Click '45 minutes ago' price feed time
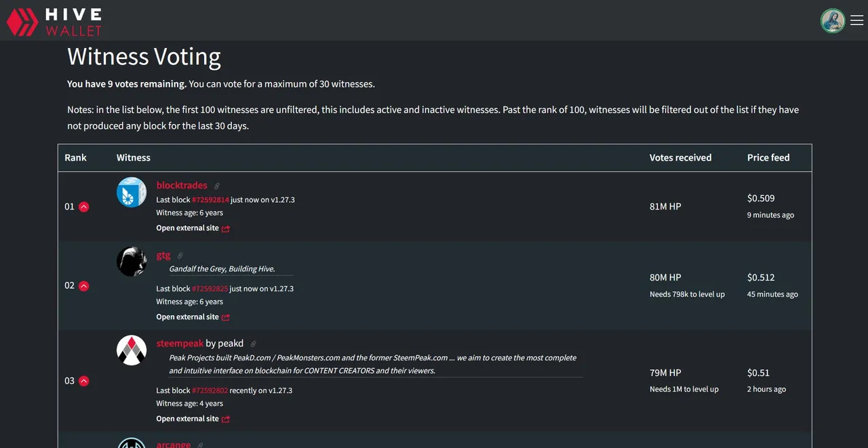The height and width of the screenshot is (448, 868). (x=772, y=294)
